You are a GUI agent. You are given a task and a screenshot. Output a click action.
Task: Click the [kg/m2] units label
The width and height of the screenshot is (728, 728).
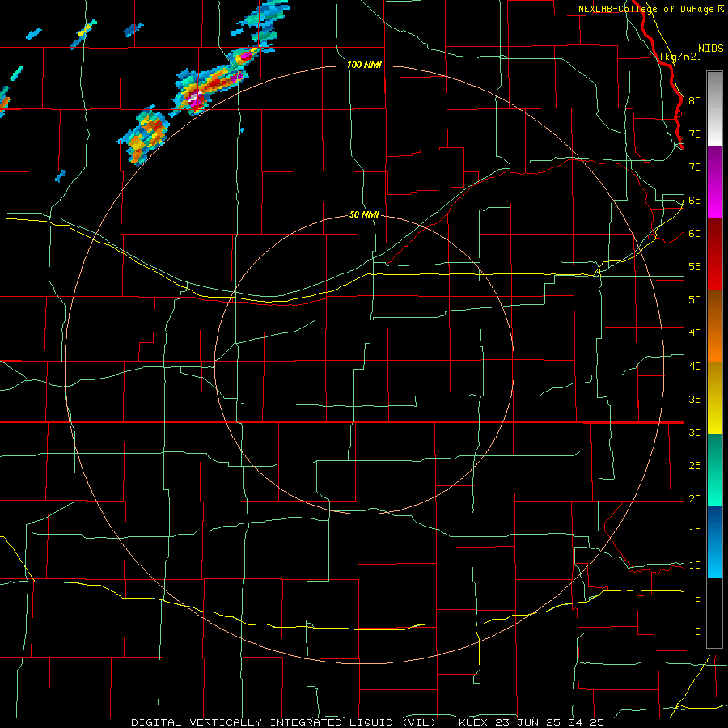tap(680, 56)
